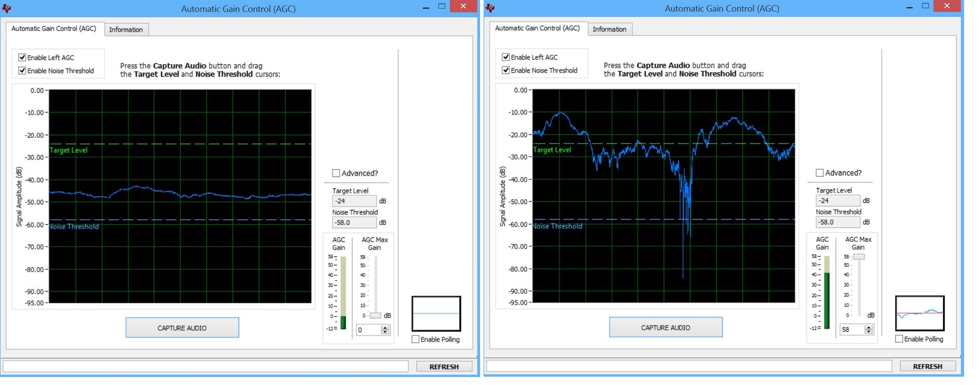980x385 pixels.
Task: Click AGC Max Gain slider thumb in right window
Action: point(859,257)
